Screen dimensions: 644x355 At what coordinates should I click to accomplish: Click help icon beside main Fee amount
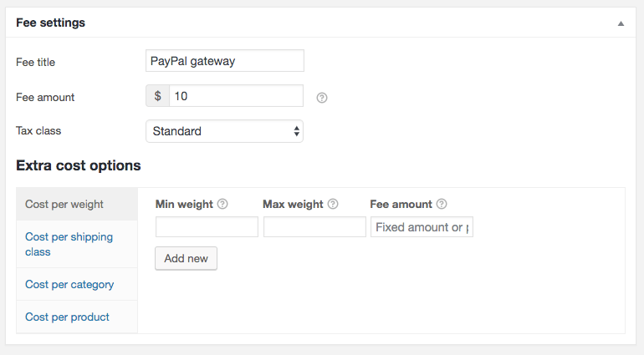pyautogui.click(x=322, y=98)
